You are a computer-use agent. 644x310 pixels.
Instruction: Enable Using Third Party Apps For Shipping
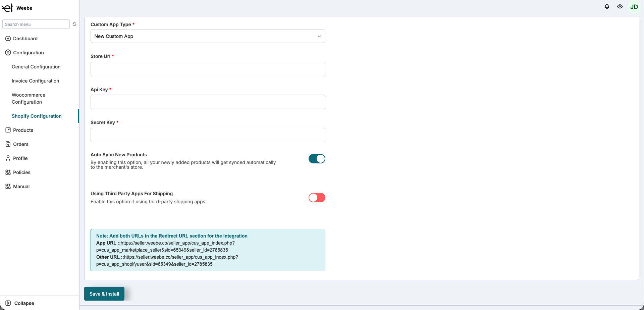pyautogui.click(x=317, y=198)
